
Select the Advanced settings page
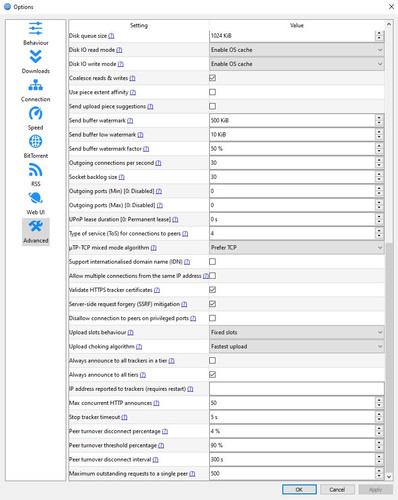(36, 232)
